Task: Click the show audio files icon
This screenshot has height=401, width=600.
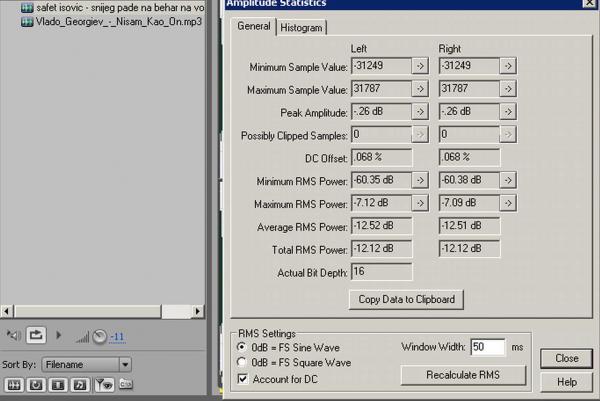Action: 15,384
